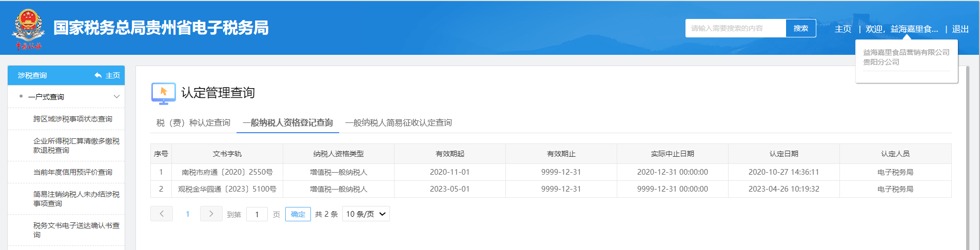Screen dimensions: 980x250
Task: Click the vertical scrollbar on right side
Action: tap(968, 154)
